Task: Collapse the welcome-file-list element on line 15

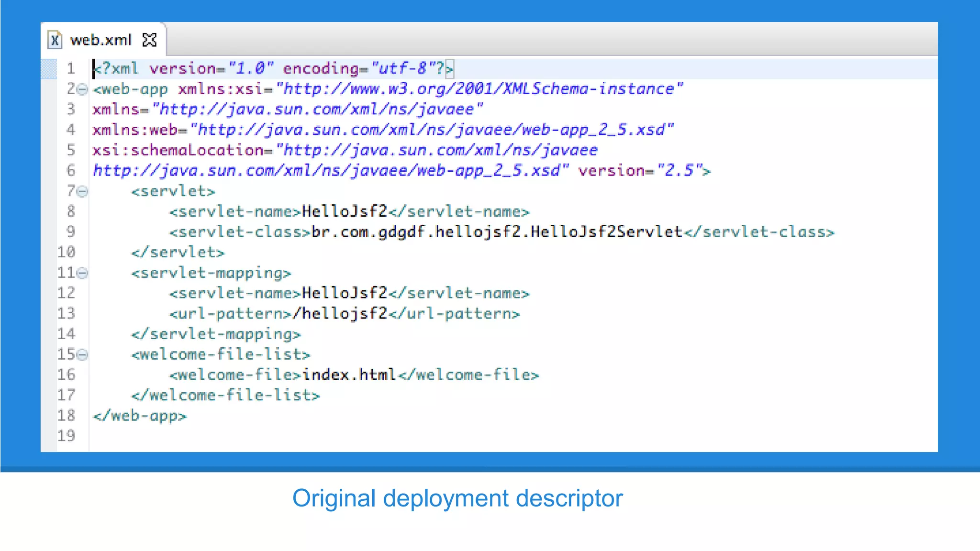Action: pyautogui.click(x=82, y=354)
